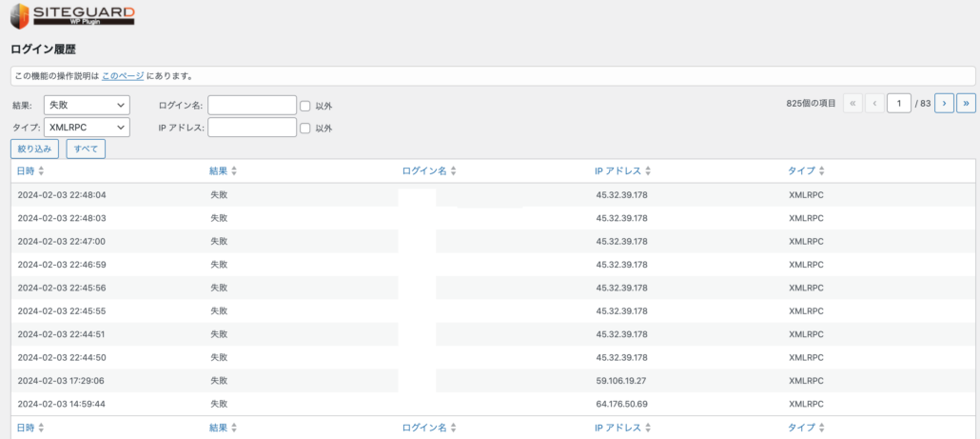Select timestamp 2024-02-03 17:29:06
980x439 pixels.
(x=62, y=381)
